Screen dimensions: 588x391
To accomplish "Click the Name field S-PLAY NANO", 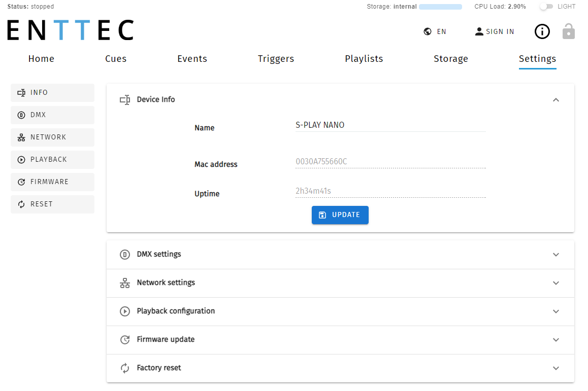I will 390,125.
